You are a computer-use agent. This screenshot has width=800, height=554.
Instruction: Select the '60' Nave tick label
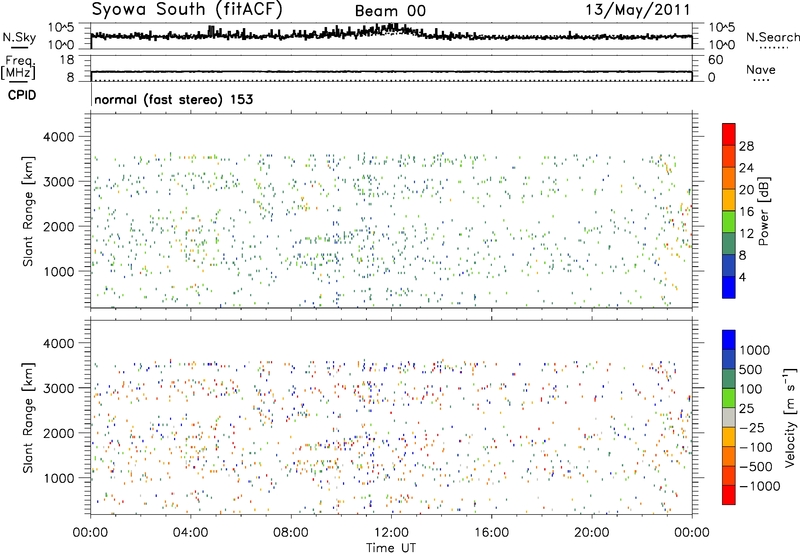pos(715,60)
